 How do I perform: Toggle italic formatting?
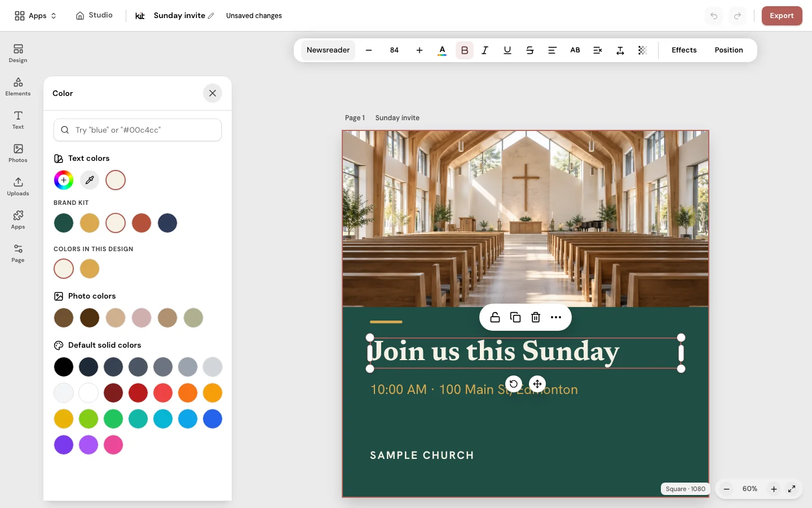485,50
